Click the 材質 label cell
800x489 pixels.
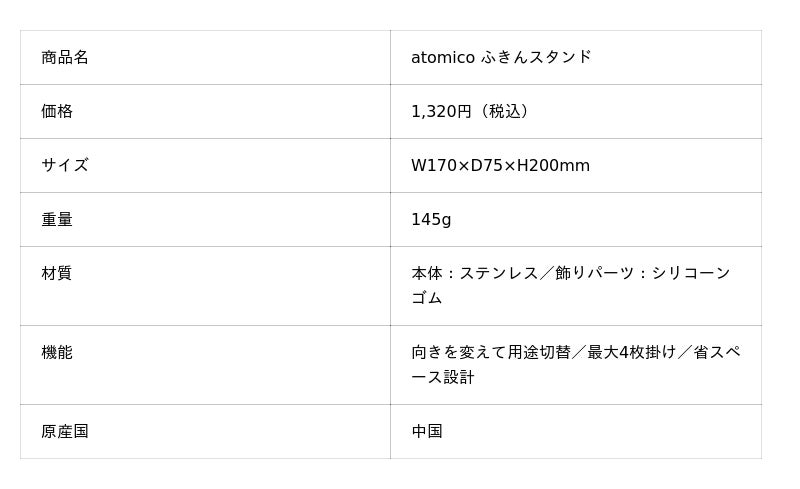[57, 273]
